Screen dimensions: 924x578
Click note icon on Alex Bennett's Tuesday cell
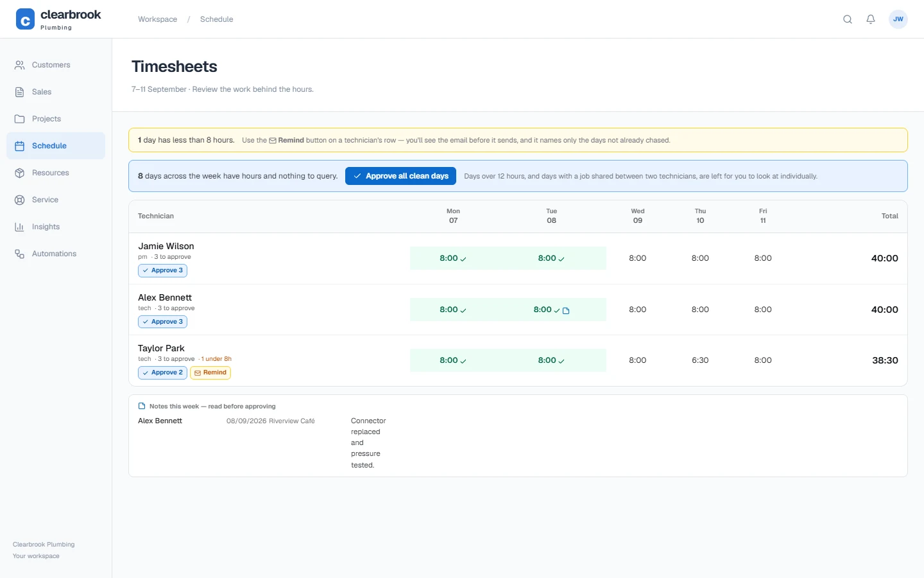click(566, 311)
